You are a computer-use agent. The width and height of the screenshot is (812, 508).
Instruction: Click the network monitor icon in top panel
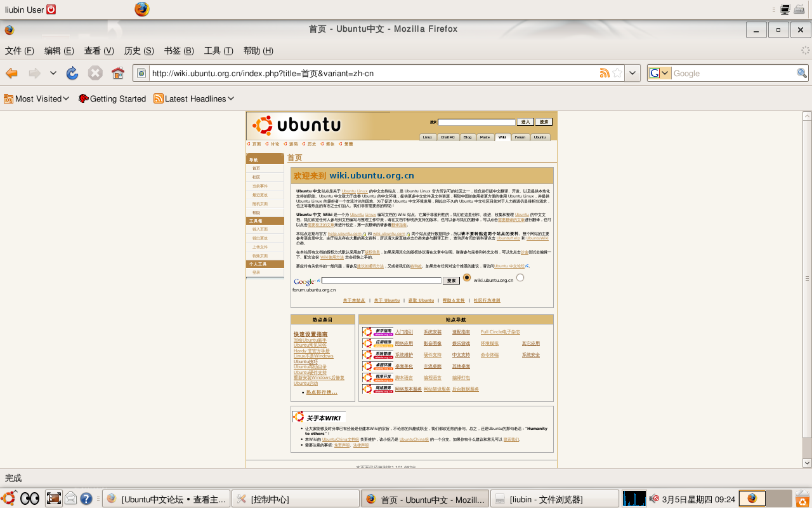click(785, 9)
